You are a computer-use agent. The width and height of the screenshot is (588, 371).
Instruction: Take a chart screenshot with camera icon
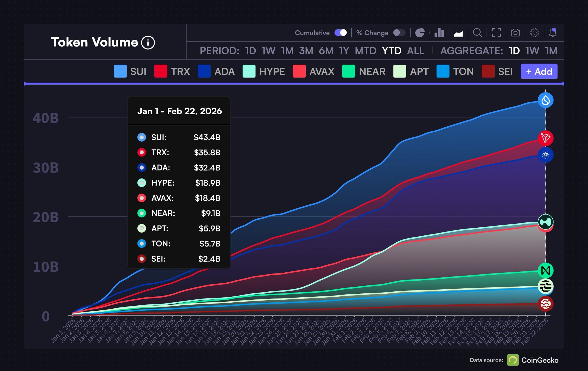click(x=515, y=33)
